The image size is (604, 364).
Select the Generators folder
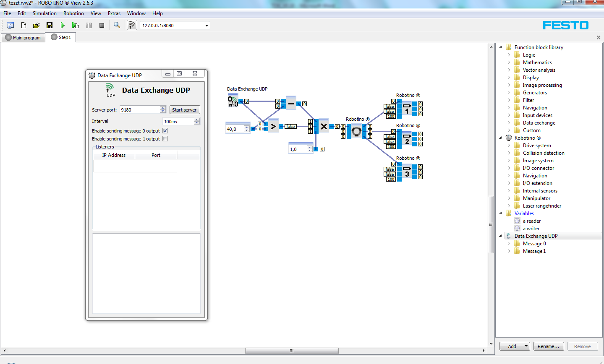click(x=535, y=93)
